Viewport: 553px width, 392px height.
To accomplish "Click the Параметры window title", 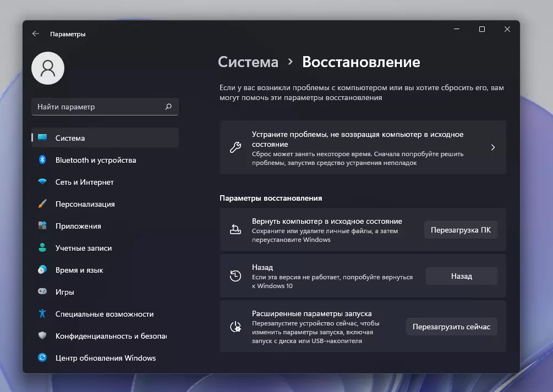I will click(68, 34).
